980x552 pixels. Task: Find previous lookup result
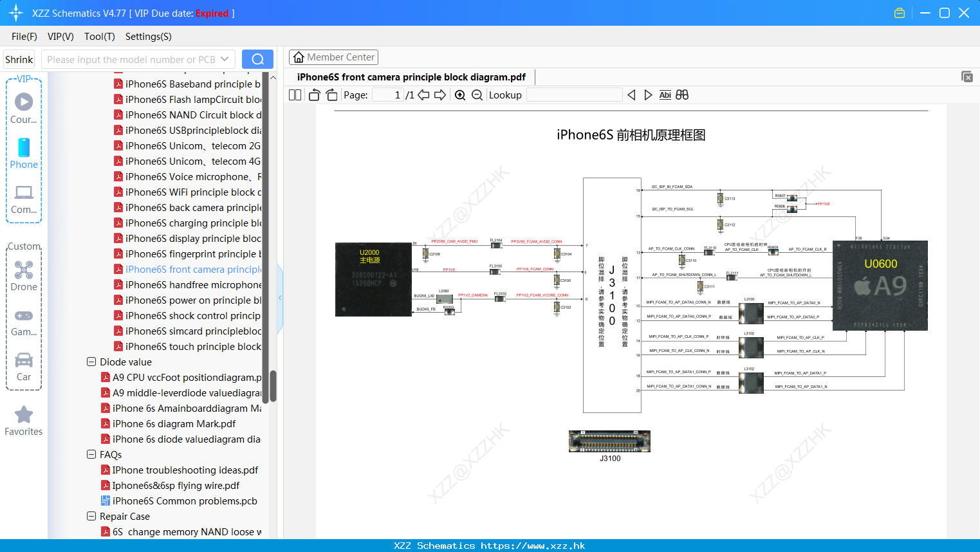coord(631,95)
